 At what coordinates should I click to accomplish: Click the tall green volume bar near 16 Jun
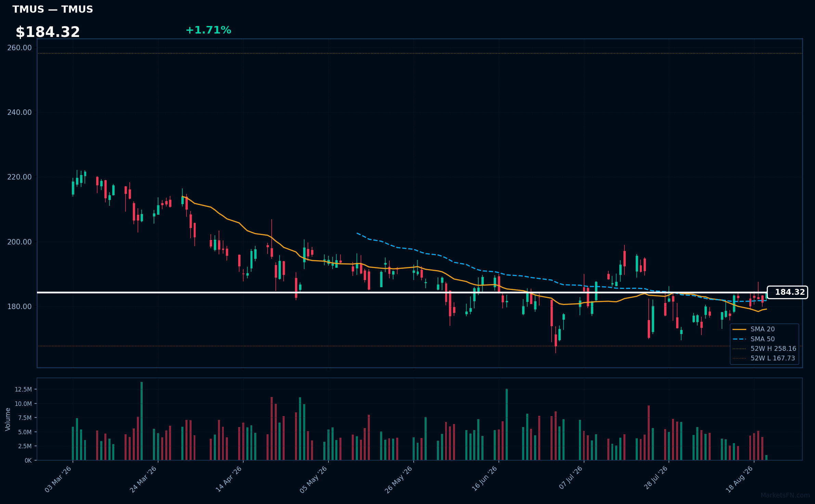pyautogui.click(x=507, y=424)
